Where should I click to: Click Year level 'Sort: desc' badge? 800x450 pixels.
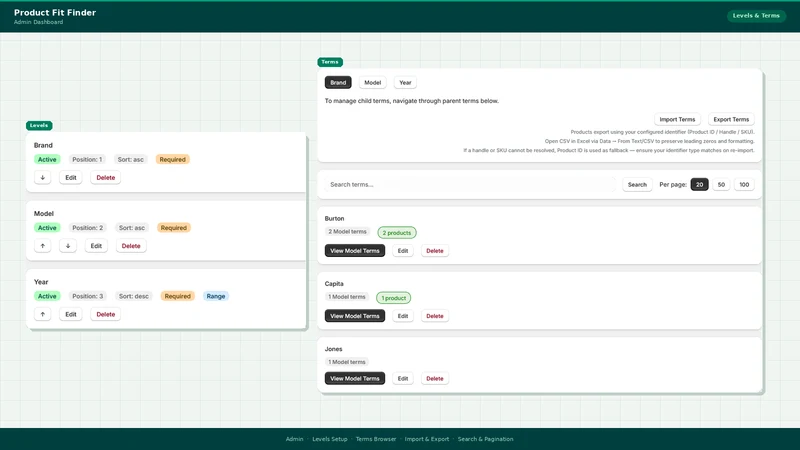pos(134,296)
